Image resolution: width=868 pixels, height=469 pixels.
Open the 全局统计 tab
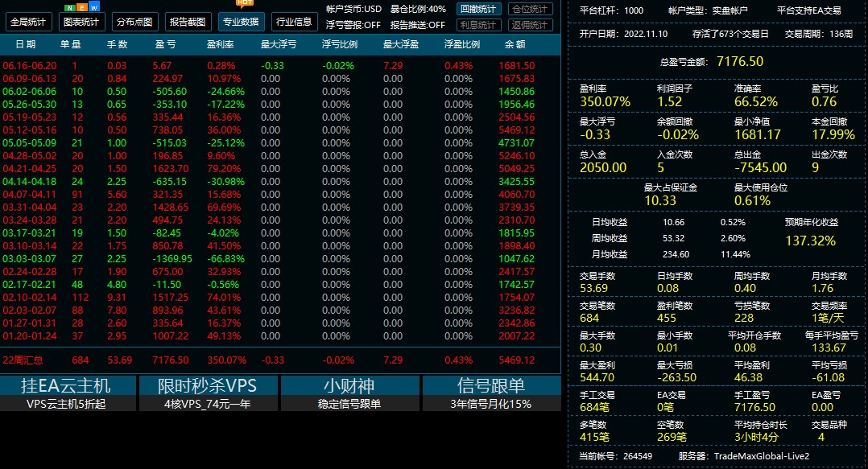29,23
